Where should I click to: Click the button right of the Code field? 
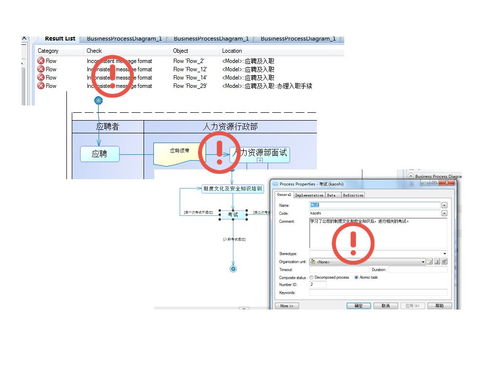point(444,213)
